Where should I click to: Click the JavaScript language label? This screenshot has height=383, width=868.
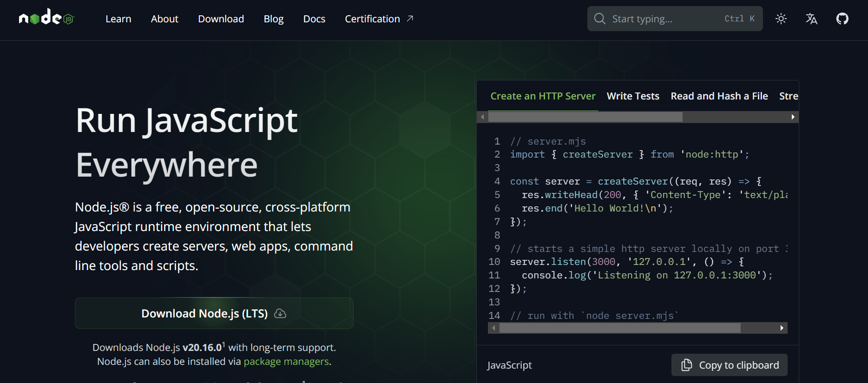(x=509, y=365)
